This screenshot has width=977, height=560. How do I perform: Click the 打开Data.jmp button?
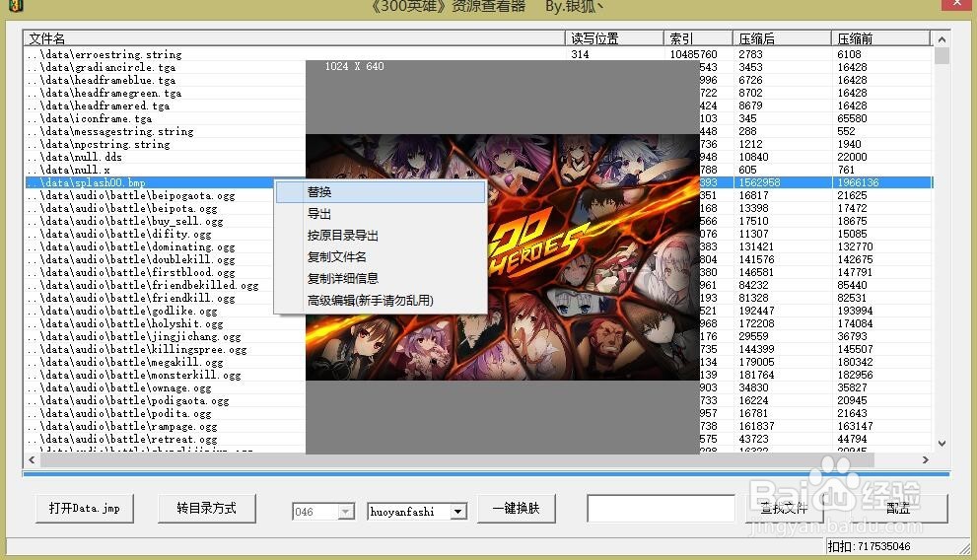[x=85, y=509]
